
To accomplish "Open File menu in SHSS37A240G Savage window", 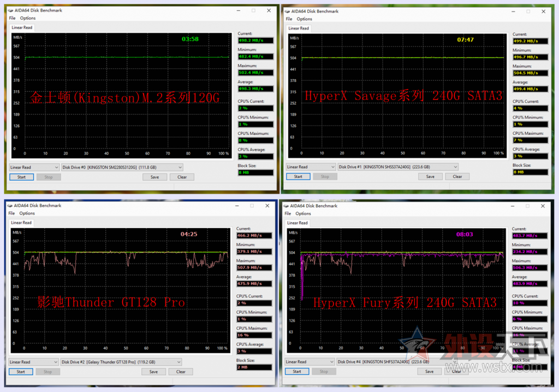I will (x=289, y=19).
